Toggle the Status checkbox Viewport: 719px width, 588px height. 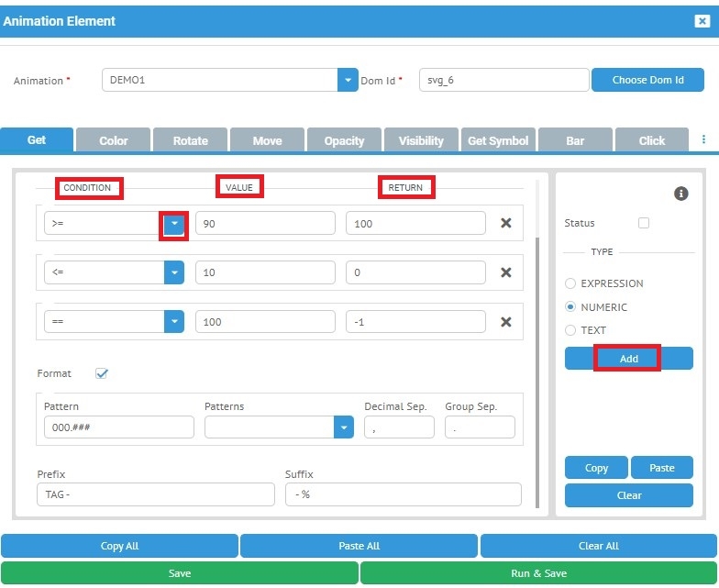[x=644, y=223]
